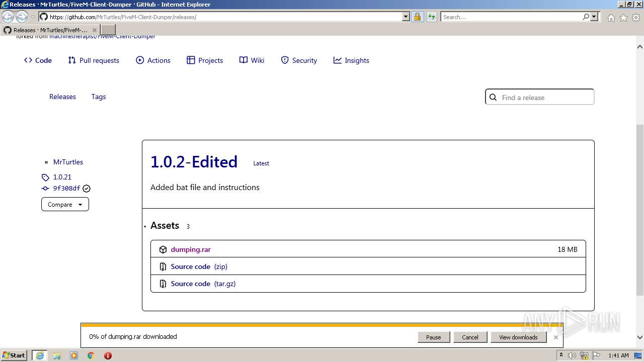Open File Explorer from the taskbar
The width and height of the screenshot is (644, 362).
(57, 355)
